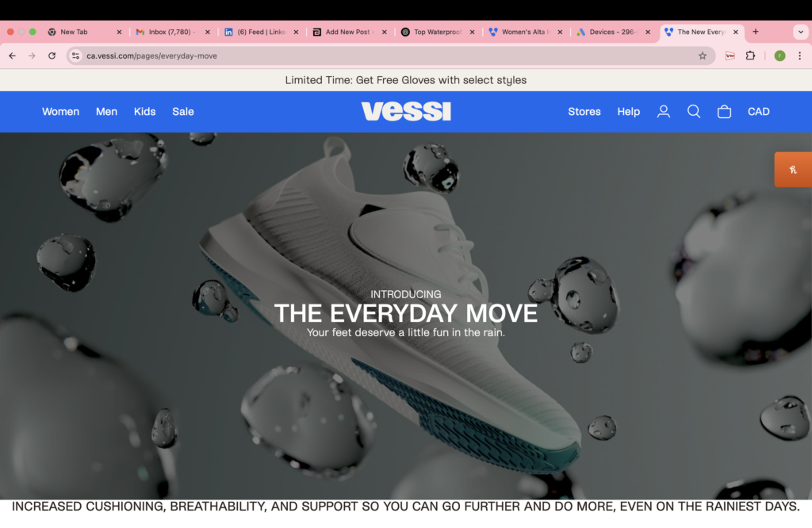812x528 pixels.
Task: Click the address bar URL field
Action: click(x=389, y=56)
